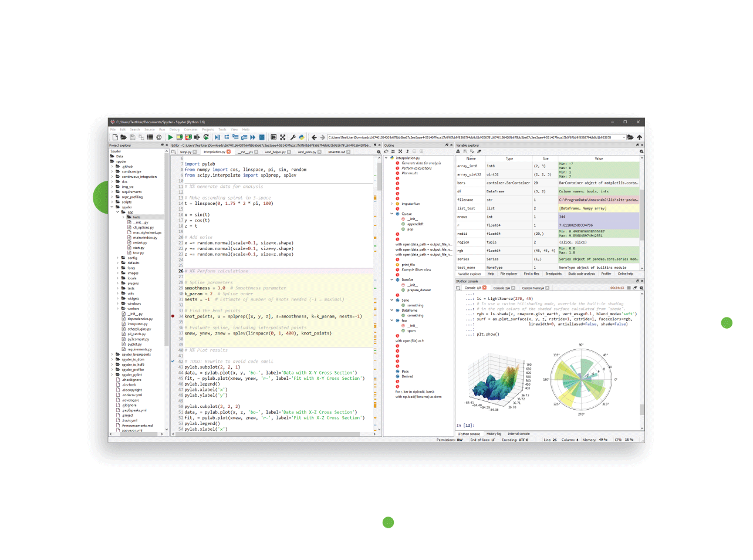The image size is (753, 560).
Task: Run cell and advance toolbar icon
Action: [x=188, y=137]
